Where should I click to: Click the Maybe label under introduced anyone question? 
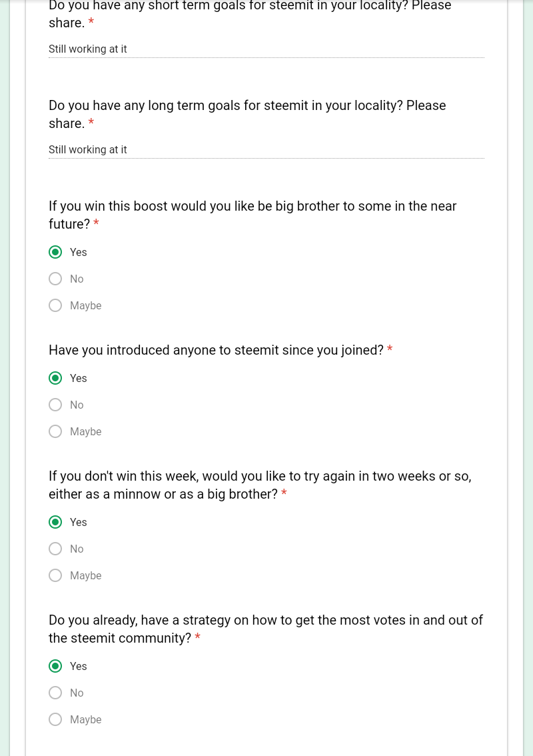coord(86,431)
